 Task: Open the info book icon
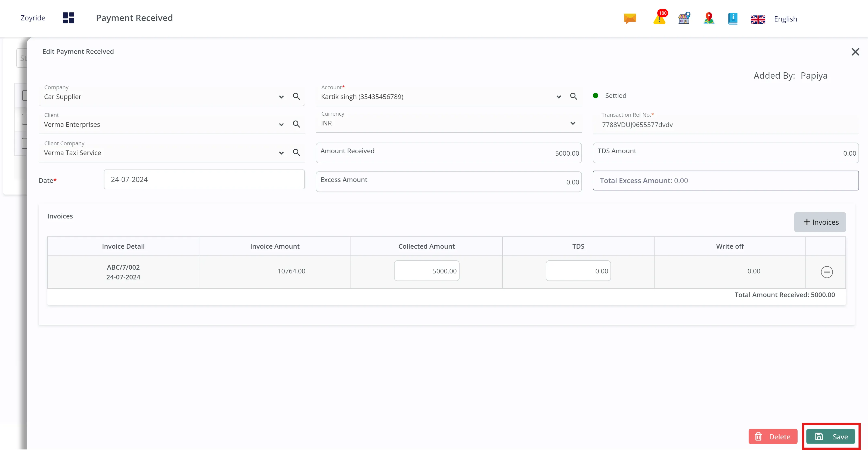(733, 19)
